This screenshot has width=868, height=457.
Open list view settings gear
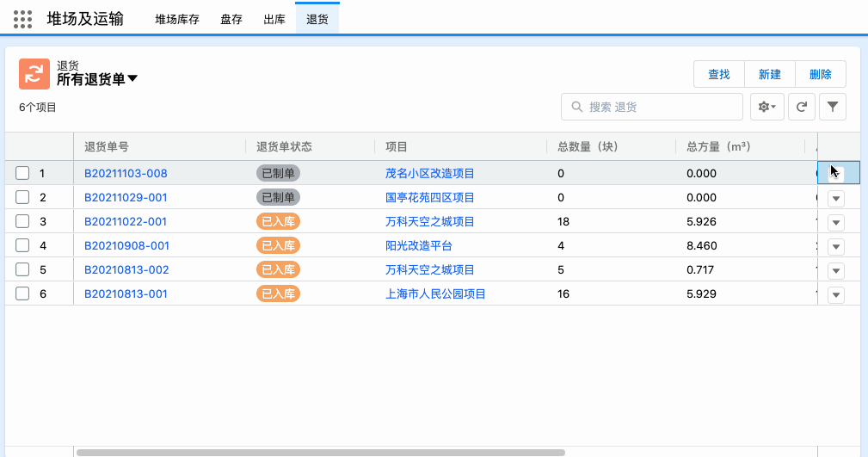click(766, 107)
